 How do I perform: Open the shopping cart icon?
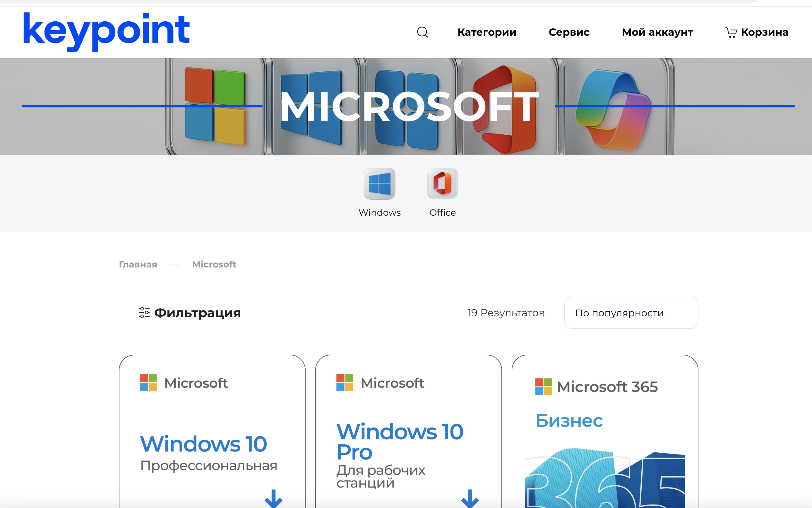pyautogui.click(x=731, y=32)
